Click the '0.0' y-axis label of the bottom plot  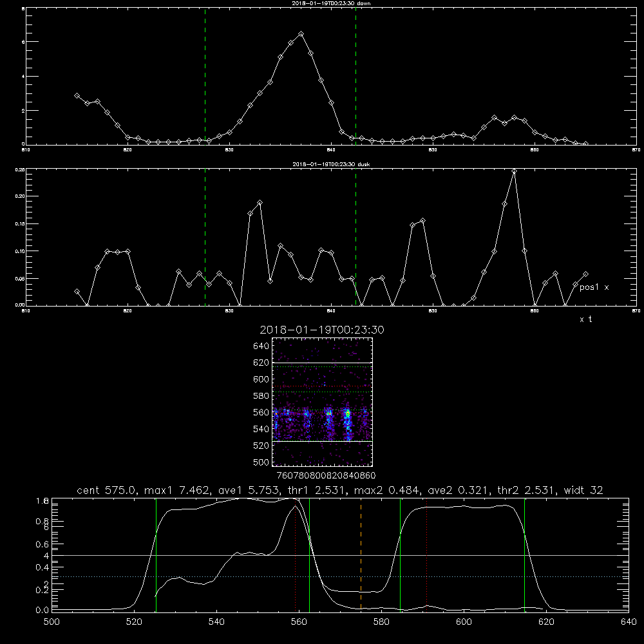click(x=43, y=611)
